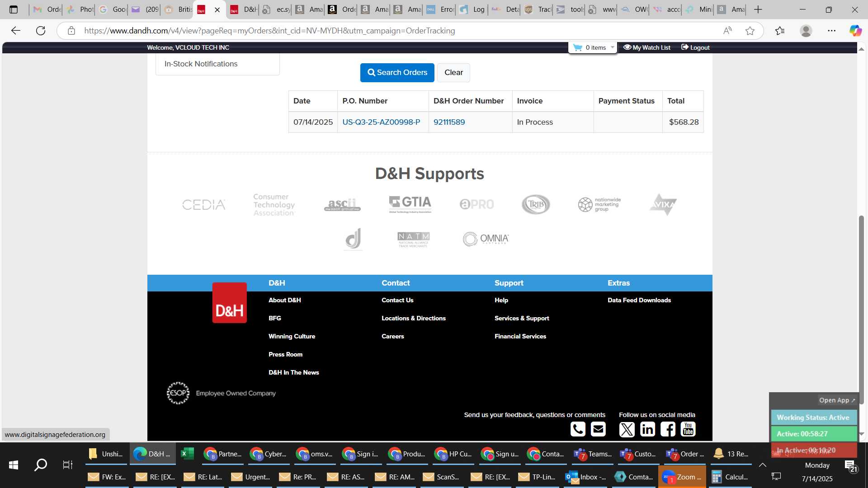Click the D&H red footer logo
Viewport: 868px width, 488px height.
click(230, 303)
